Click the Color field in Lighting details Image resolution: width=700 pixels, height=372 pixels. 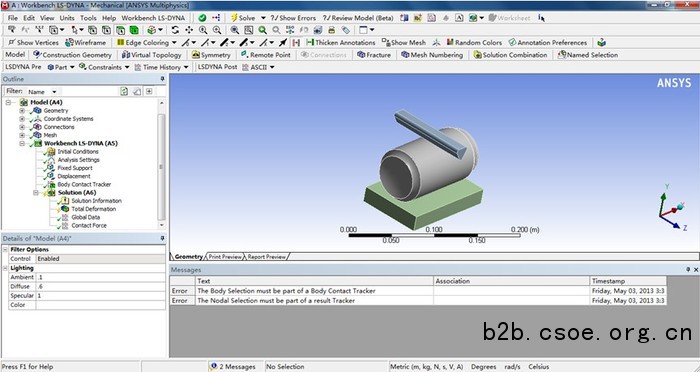(100, 305)
